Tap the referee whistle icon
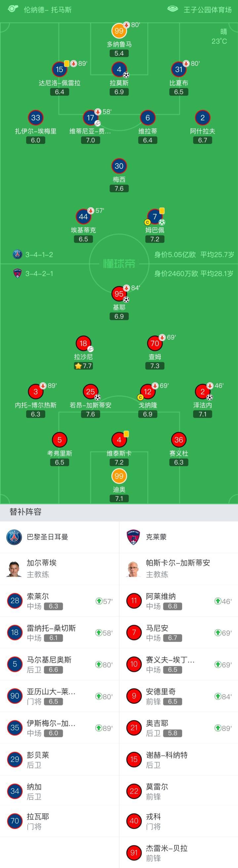238x868 pixels. pos(13,9)
